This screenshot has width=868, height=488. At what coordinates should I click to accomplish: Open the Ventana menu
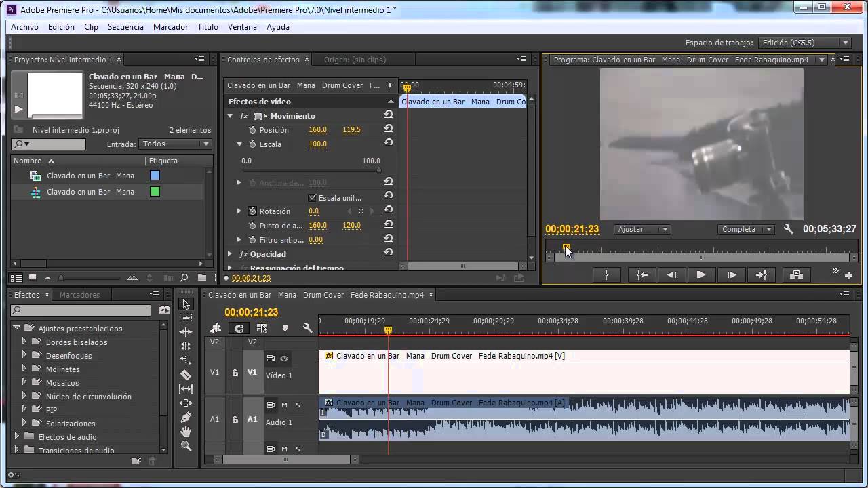pos(242,27)
